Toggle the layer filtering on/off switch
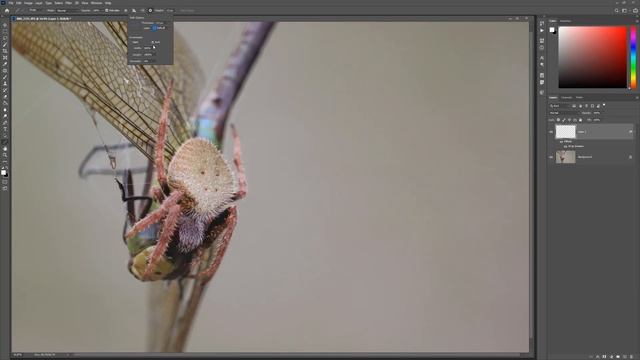640x360 pixels. click(604, 104)
